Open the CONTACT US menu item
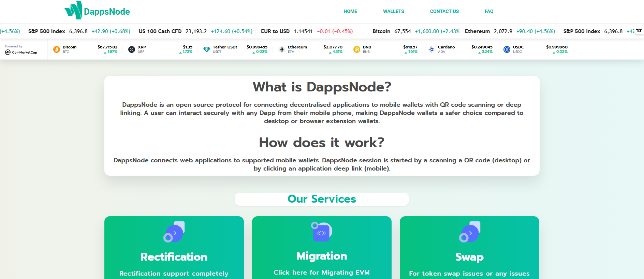 (x=444, y=11)
